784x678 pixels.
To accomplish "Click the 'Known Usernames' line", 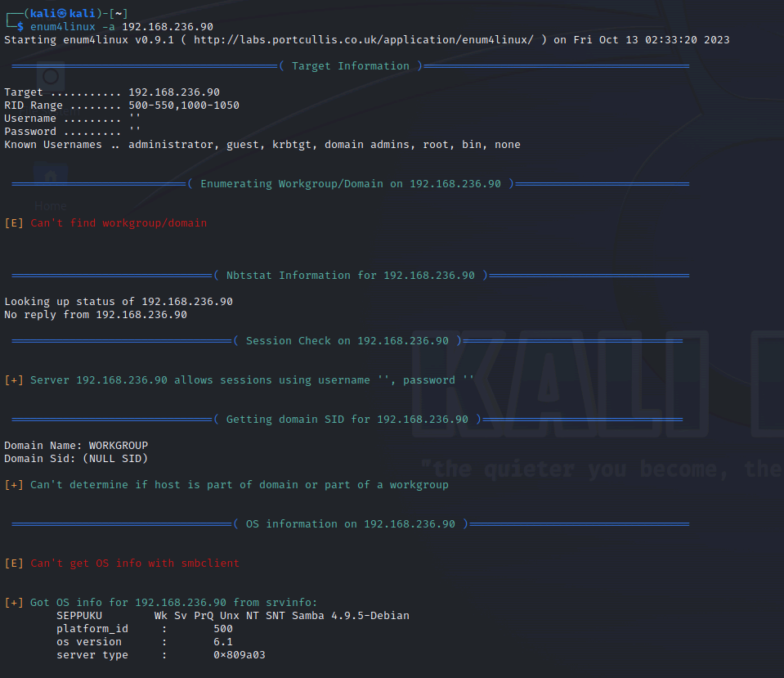I will tap(262, 145).
